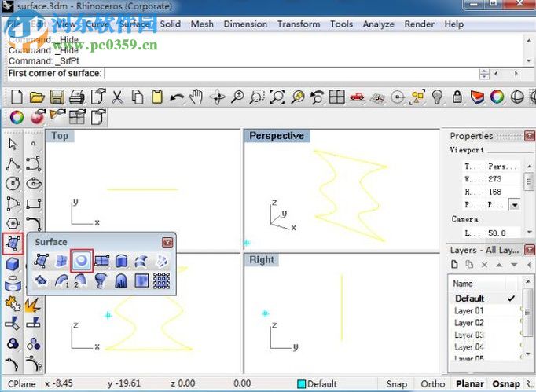Open the projection dropdown in Properties

click(515, 205)
